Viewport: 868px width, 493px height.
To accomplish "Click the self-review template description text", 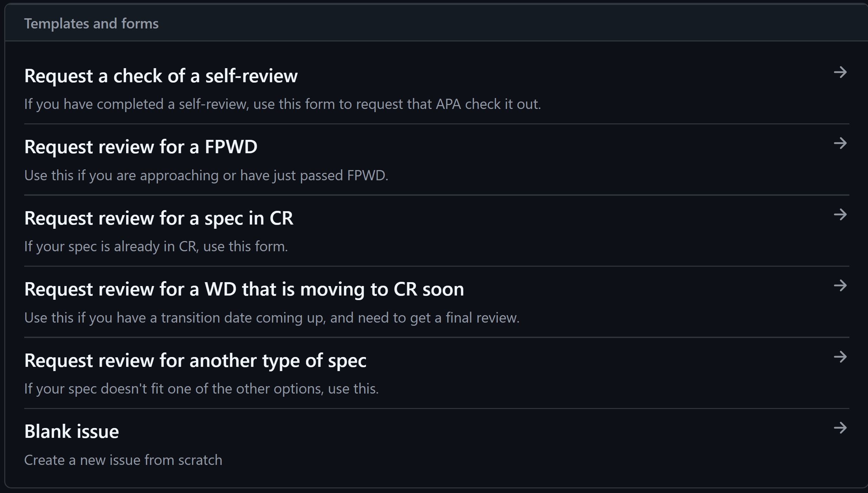I will 283,104.
